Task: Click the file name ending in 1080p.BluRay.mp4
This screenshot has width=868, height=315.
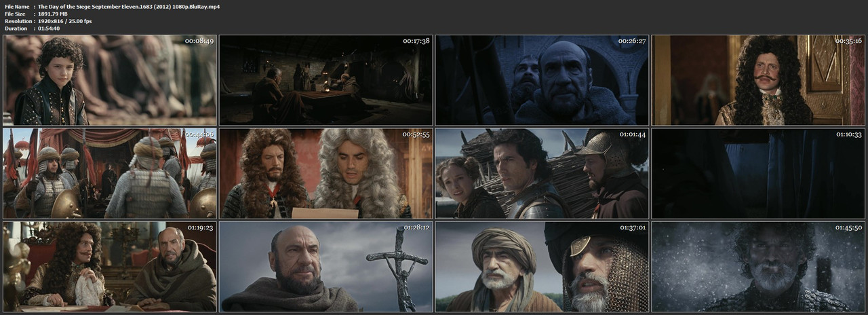Action: (x=127, y=5)
